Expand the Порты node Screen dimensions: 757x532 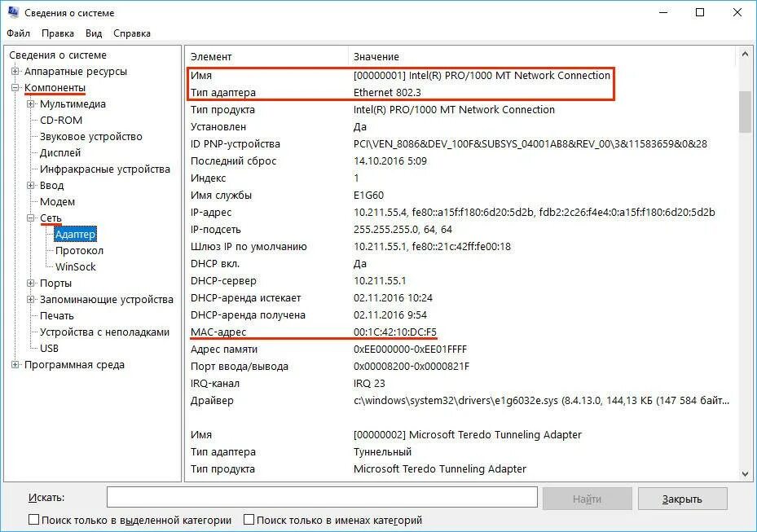point(30,284)
